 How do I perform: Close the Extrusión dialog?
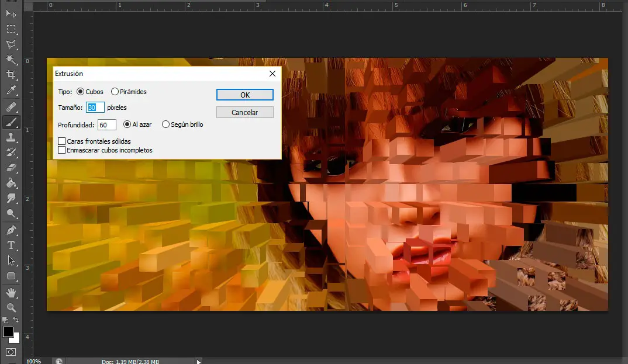click(x=272, y=74)
